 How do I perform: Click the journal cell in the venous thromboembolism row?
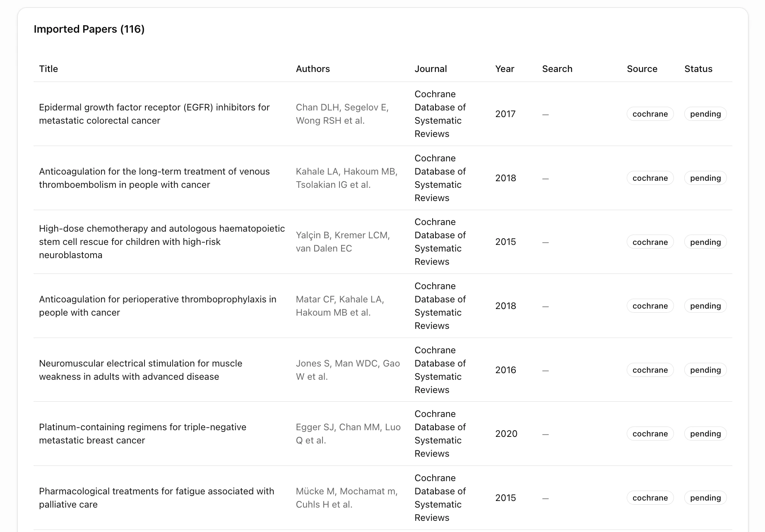coord(440,178)
